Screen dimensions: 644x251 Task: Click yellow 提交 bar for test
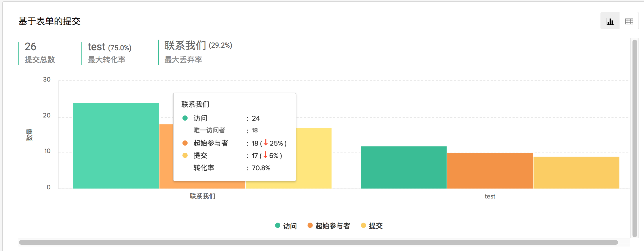[x=576, y=173]
